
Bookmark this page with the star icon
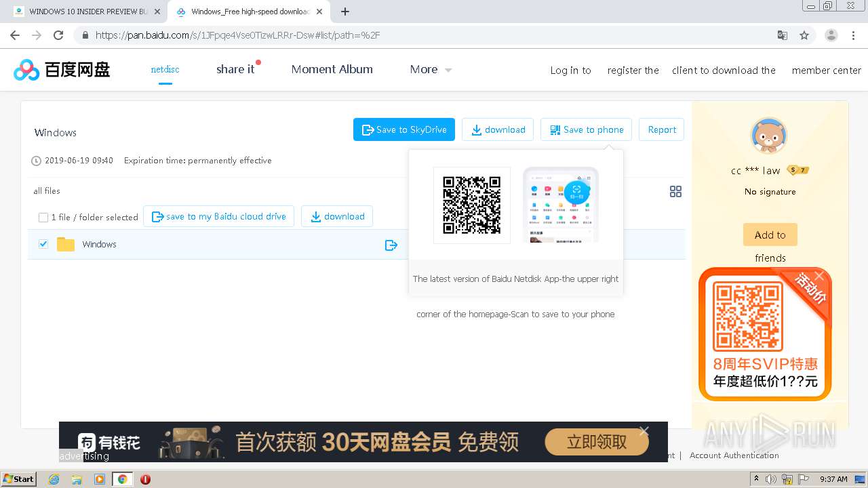[804, 35]
